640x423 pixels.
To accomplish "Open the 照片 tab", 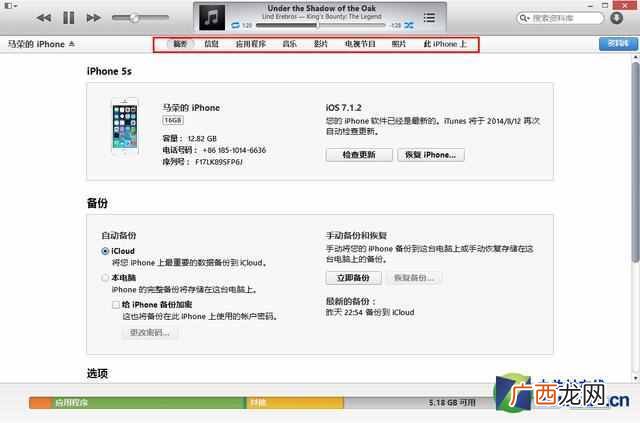I will (x=399, y=44).
